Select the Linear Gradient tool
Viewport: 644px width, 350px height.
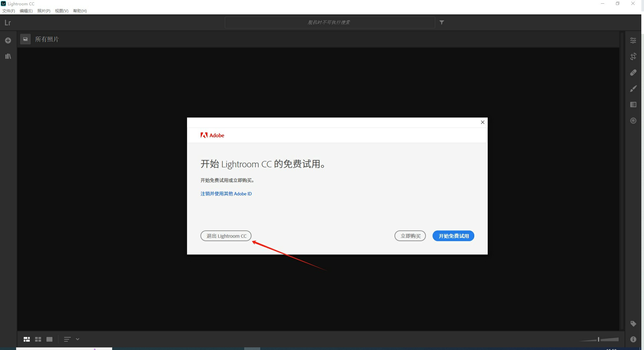click(633, 105)
